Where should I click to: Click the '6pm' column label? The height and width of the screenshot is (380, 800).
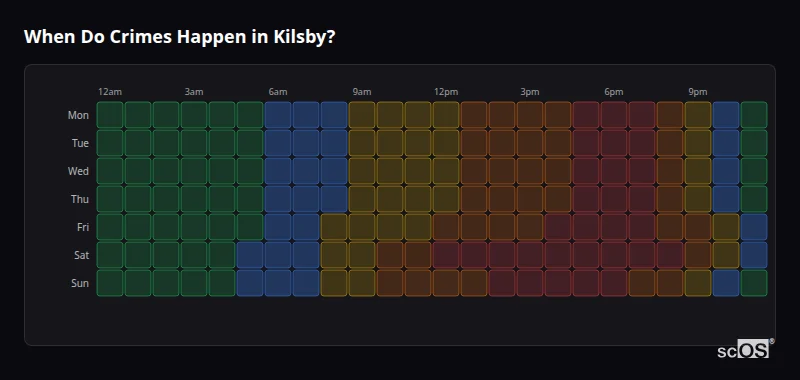(x=614, y=92)
